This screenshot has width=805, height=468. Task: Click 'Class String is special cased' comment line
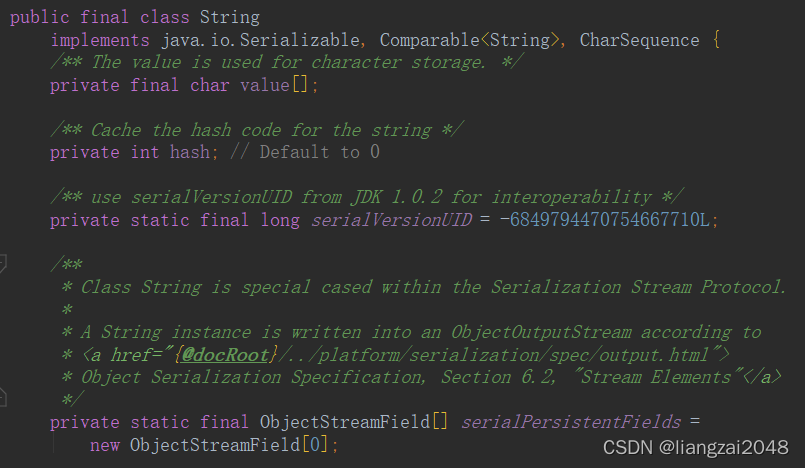[x=424, y=287]
